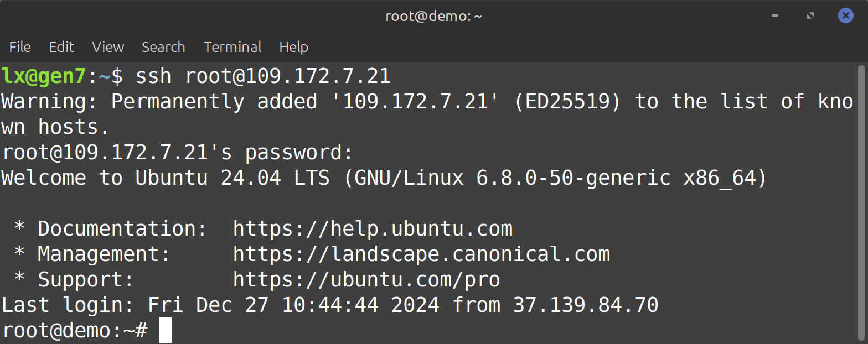Click the 37.139.84.70 last login address
The image size is (868, 344).
(586, 305)
